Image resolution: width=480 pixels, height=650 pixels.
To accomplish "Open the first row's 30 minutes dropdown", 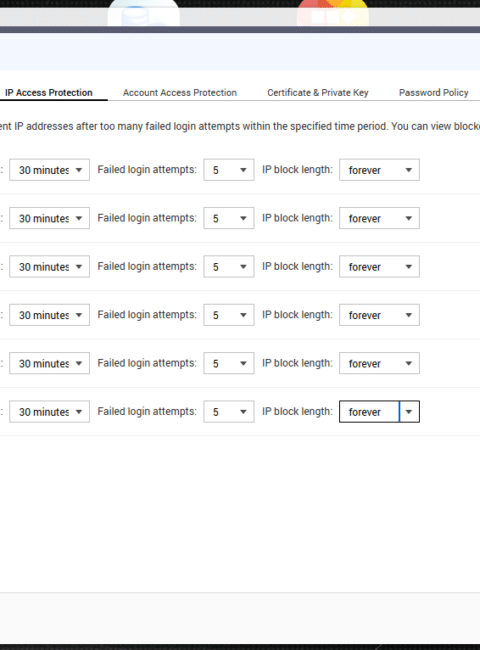I will click(49, 170).
